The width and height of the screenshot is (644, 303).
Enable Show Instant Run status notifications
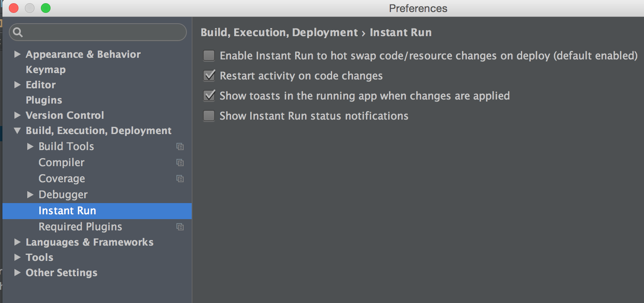click(x=209, y=116)
